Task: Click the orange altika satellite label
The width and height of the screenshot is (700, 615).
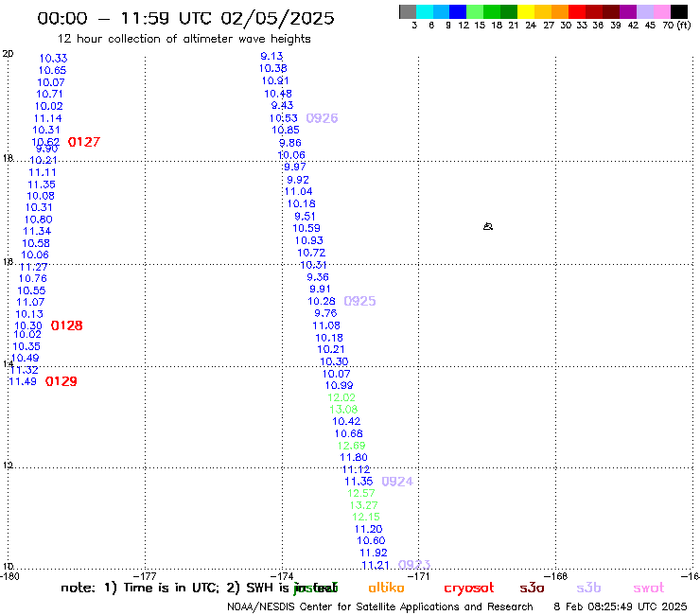Action: coord(386,588)
